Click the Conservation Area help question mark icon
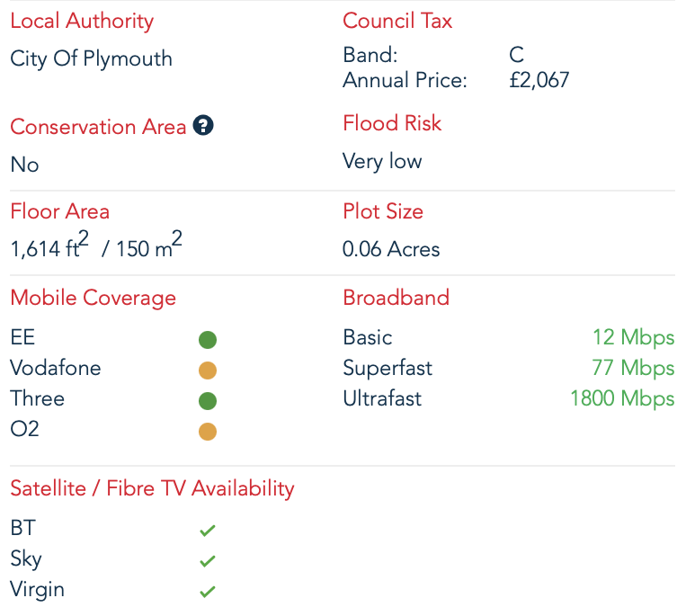 204,127
